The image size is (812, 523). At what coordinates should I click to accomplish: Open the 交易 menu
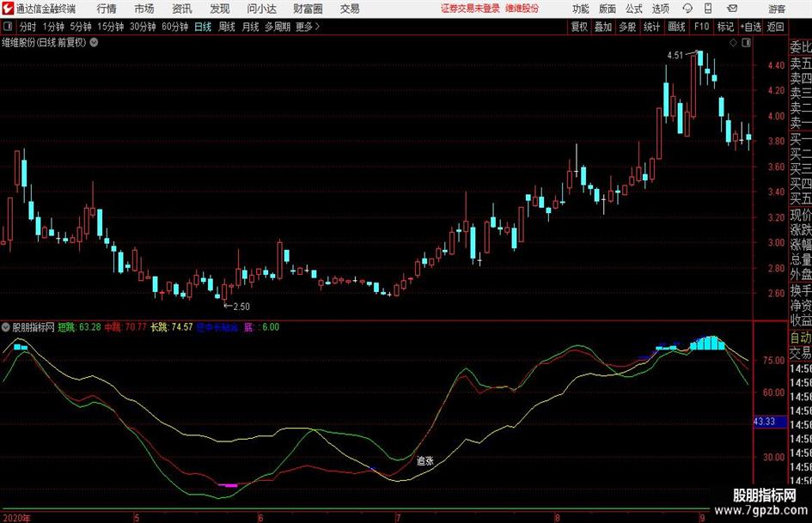[x=350, y=9]
